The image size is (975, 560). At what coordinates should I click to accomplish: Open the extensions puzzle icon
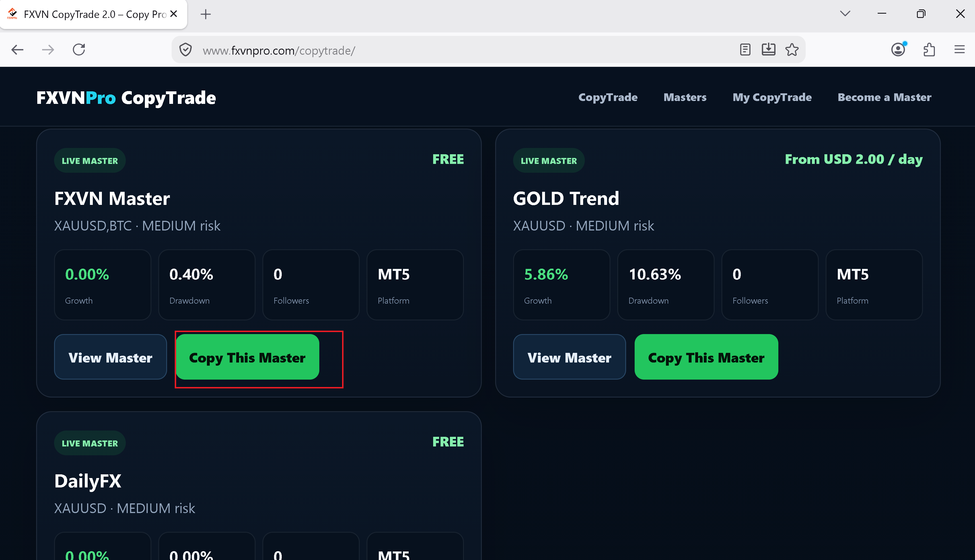[x=929, y=50]
